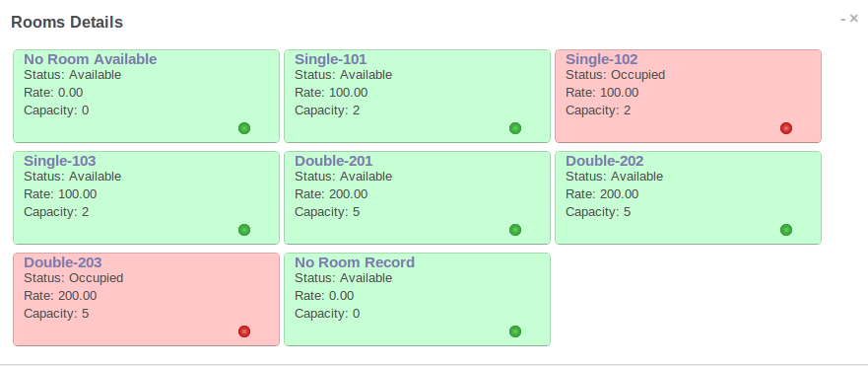
Task: Open the Double-202 room title link
Action: (x=605, y=161)
